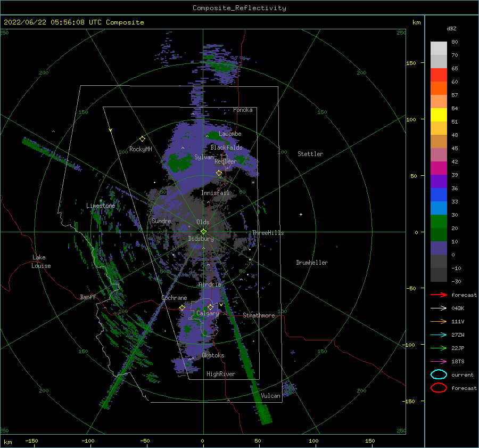Click the Olds town label

(203, 222)
